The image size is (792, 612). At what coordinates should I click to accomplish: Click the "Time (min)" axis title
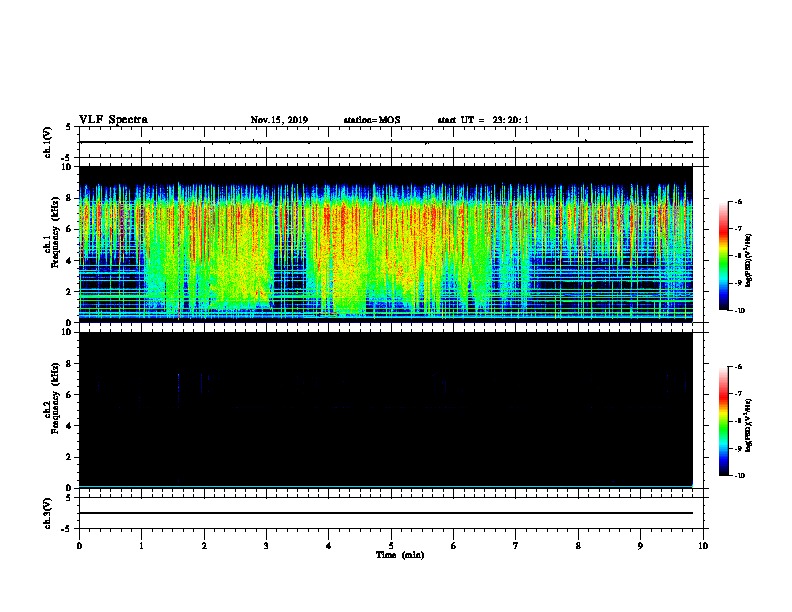pyautogui.click(x=400, y=555)
